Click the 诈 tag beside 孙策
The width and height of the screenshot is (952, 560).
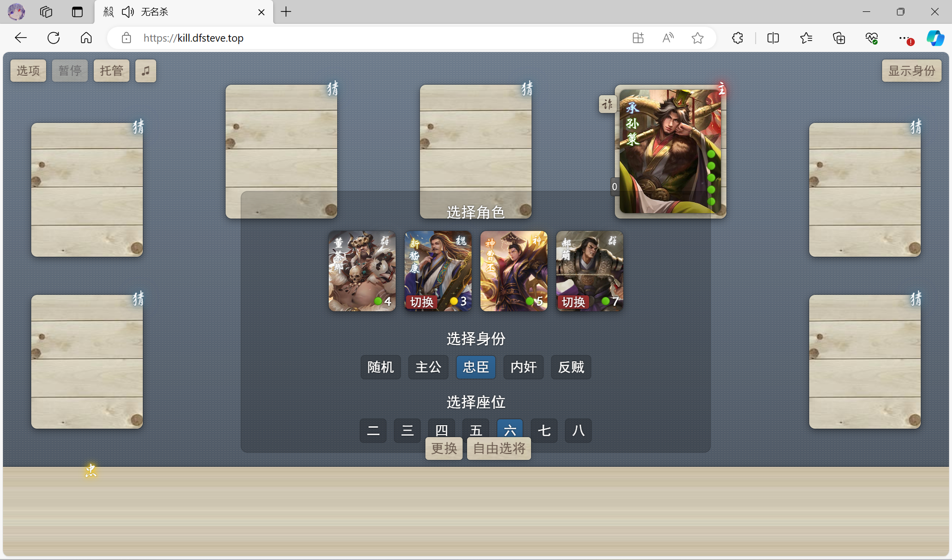[607, 104]
